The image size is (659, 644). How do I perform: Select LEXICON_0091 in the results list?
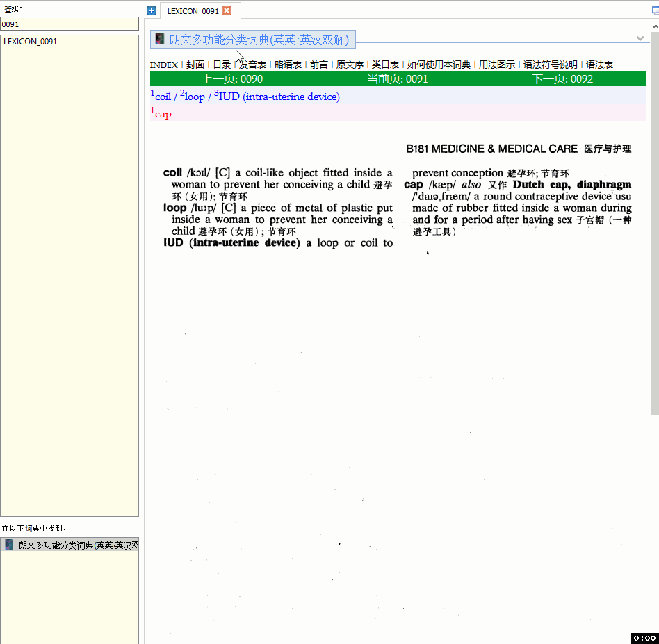(30, 42)
